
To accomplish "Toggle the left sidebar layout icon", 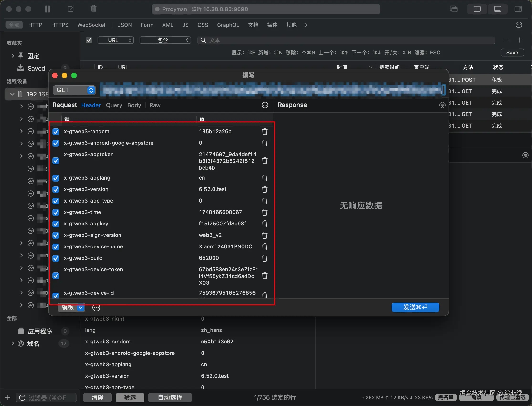I will pos(477,9).
